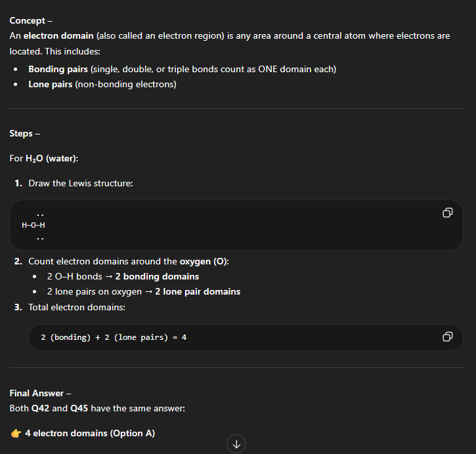Click 'Draw the Lewis structure:' step
The width and height of the screenshot is (476, 454).
coord(80,183)
